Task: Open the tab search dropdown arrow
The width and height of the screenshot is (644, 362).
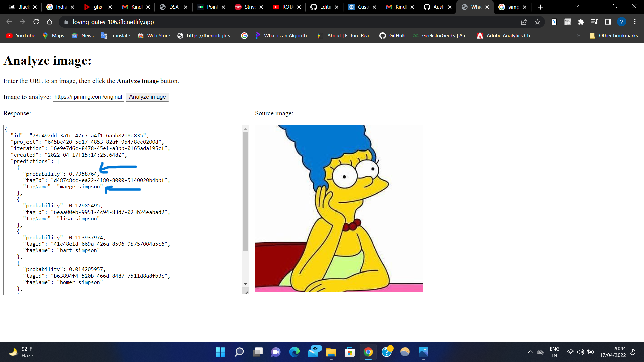Action: pos(576,6)
